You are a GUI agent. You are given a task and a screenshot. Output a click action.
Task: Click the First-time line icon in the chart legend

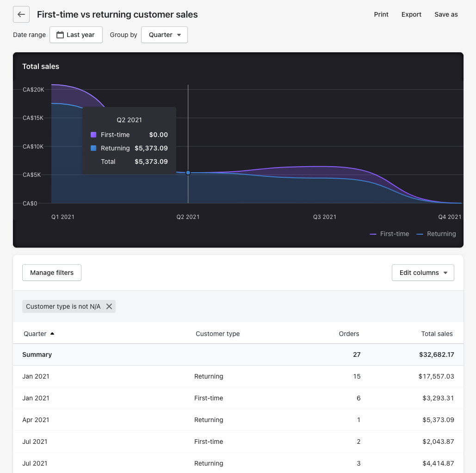pos(373,234)
